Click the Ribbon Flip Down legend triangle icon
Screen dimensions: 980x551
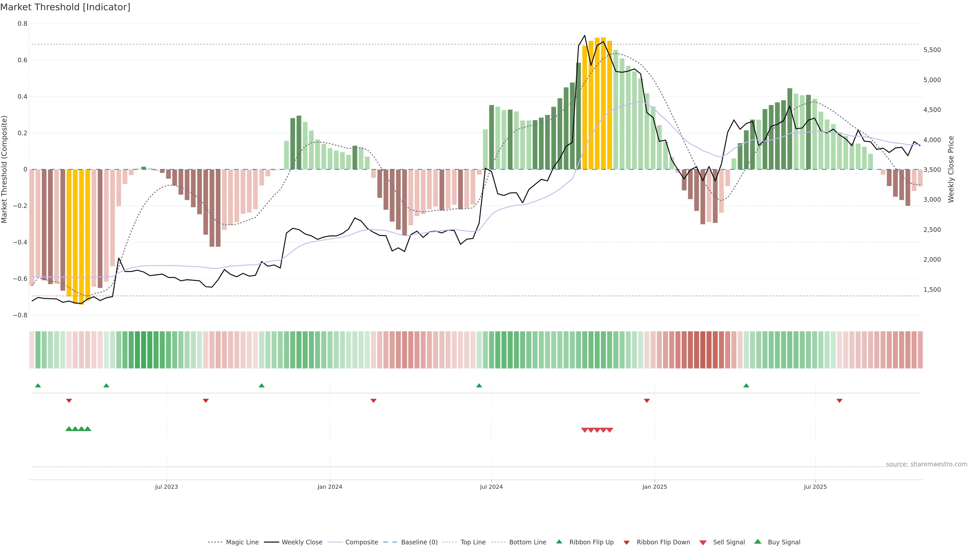tap(627, 542)
